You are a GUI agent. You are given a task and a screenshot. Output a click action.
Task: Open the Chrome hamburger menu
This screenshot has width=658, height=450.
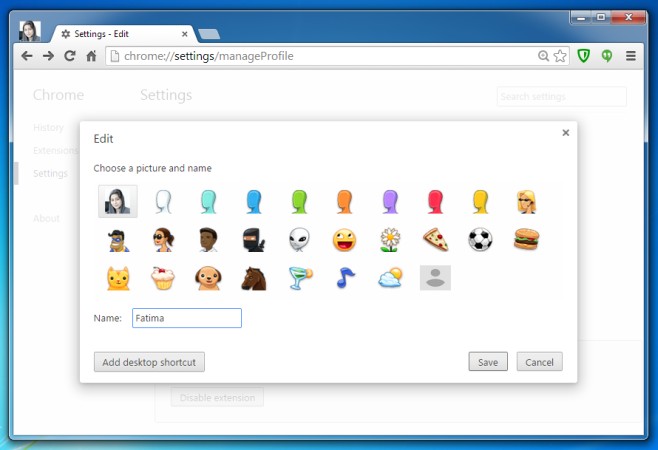pyautogui.click(x=631, y=56)
